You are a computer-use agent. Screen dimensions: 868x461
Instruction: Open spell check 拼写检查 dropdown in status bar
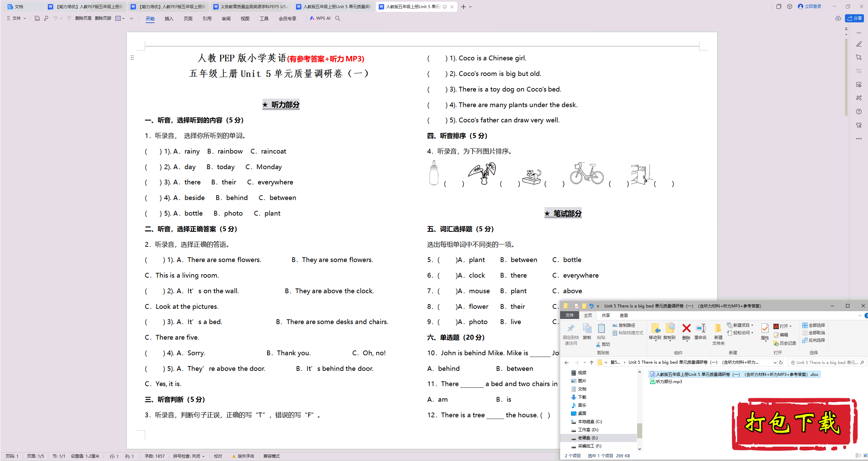(x=189, y=456)
